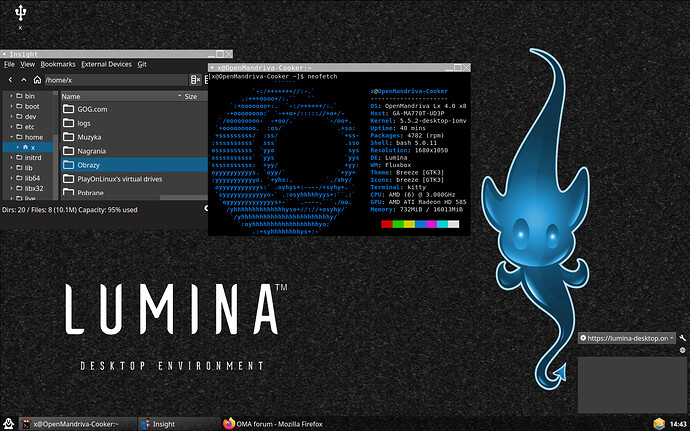Open the Nagrania folder
Image resolution: width=690 pixels, height=431 pixels.
tap(92, 151)
